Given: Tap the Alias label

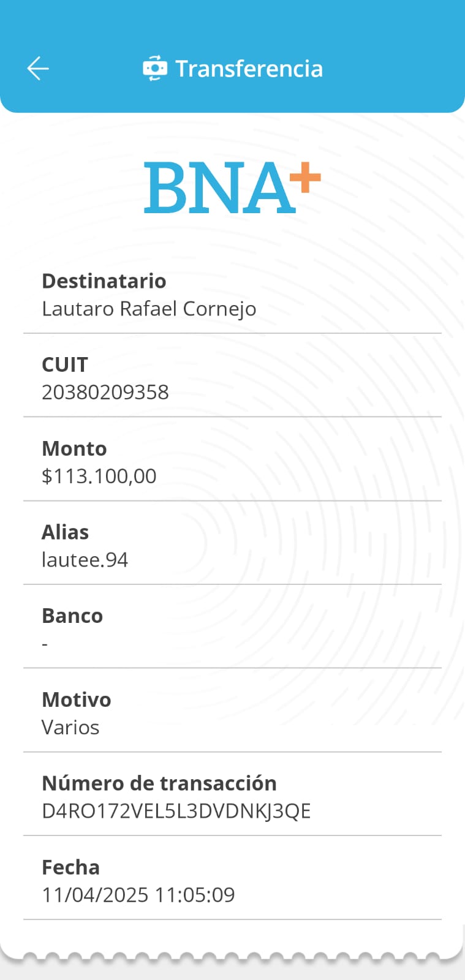Looking at the screenshot, I should tap(65, 532).
